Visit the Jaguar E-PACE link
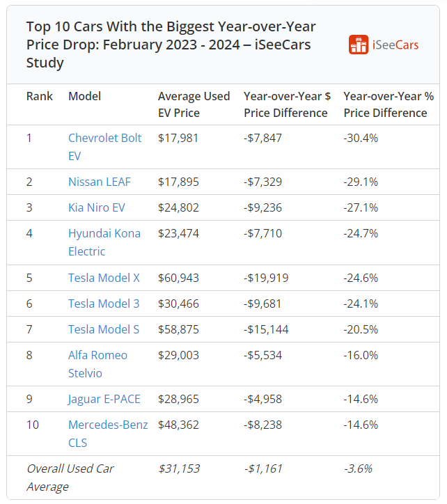Screen dimensions: 447x504 (x=104, y=399)
